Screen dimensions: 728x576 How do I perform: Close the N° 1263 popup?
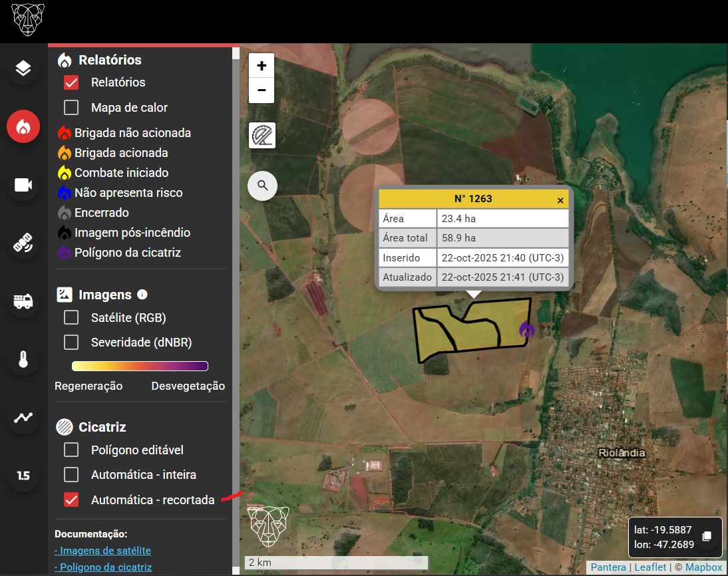[560, 200]
